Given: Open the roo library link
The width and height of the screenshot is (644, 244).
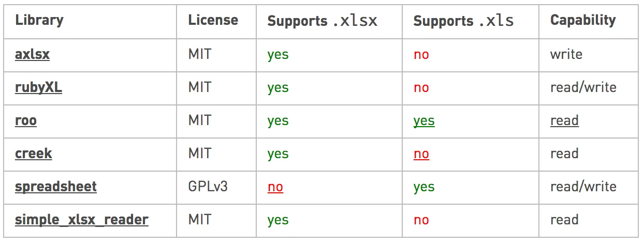Looking at the screenshot, I should pos(25,120).
